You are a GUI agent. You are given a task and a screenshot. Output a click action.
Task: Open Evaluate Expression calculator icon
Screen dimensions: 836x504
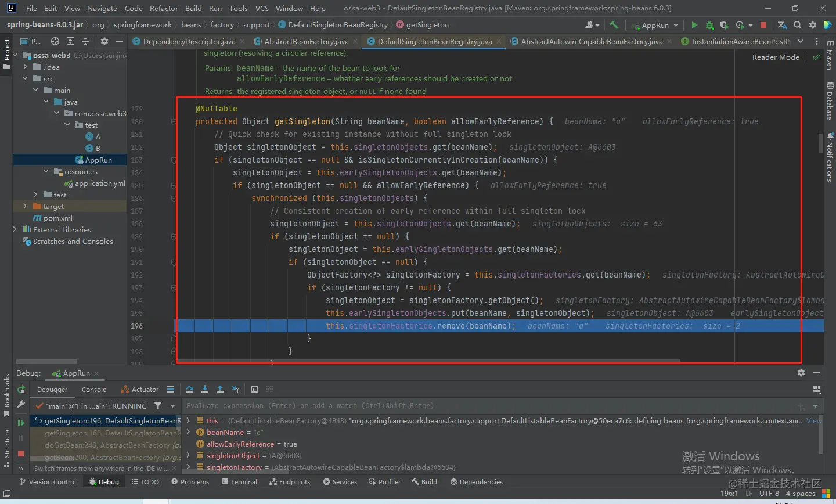point(254,389)
